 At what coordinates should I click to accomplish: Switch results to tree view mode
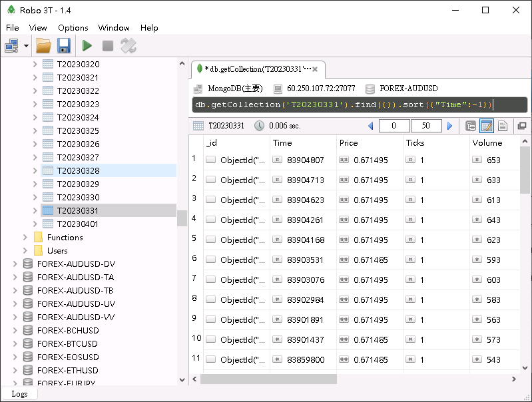[471, 126]
